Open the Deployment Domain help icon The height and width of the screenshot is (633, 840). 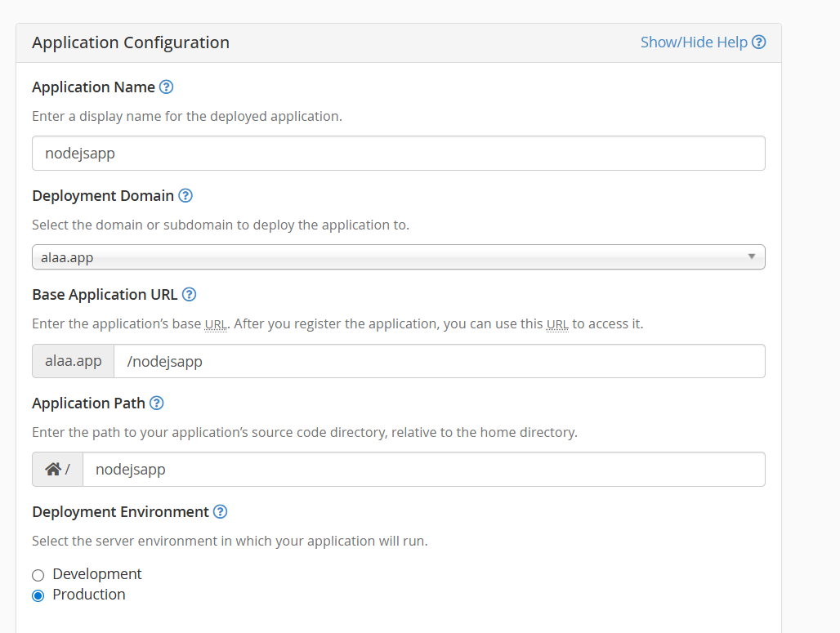(x=185, y=195)
